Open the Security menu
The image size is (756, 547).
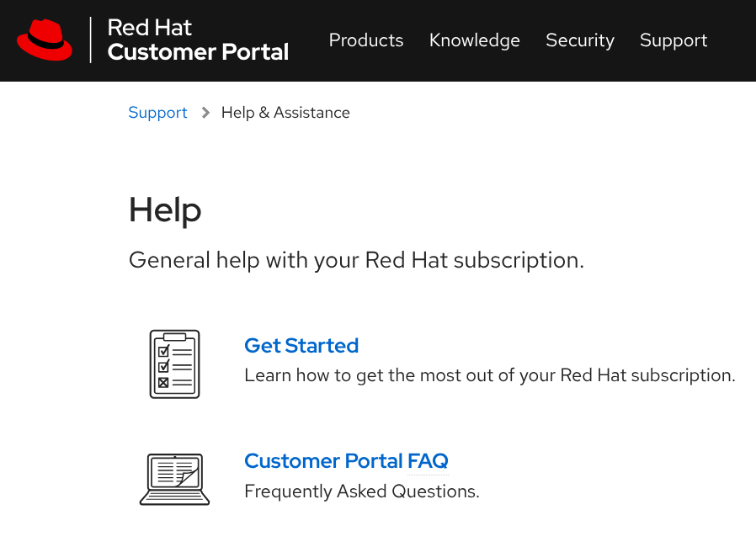pyautogui.click(x=580, y=40)
